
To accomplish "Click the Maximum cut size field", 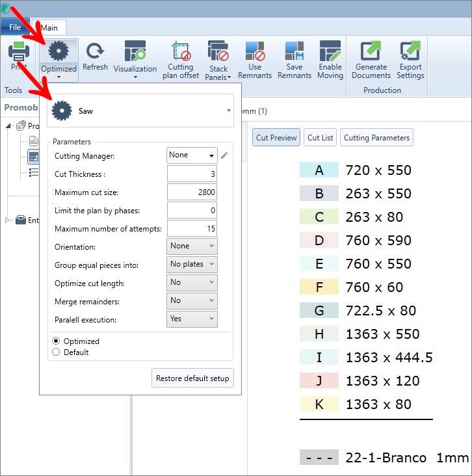I will click(x=192, y=192).
